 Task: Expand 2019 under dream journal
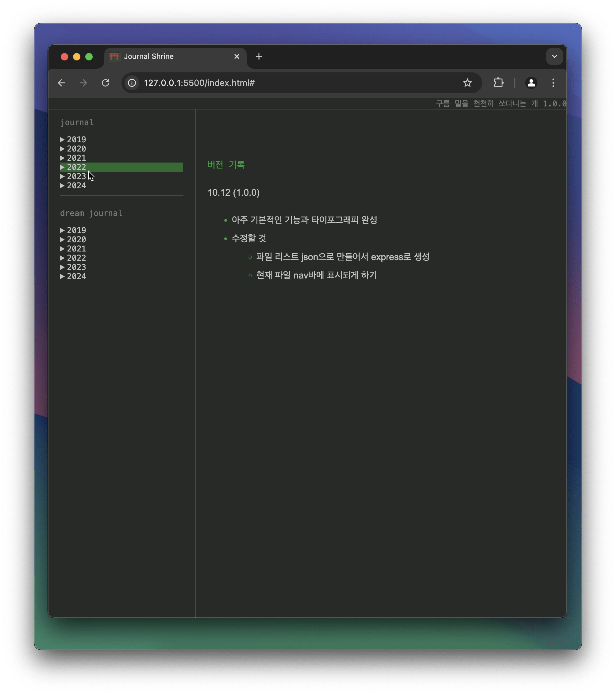point(76,231)
